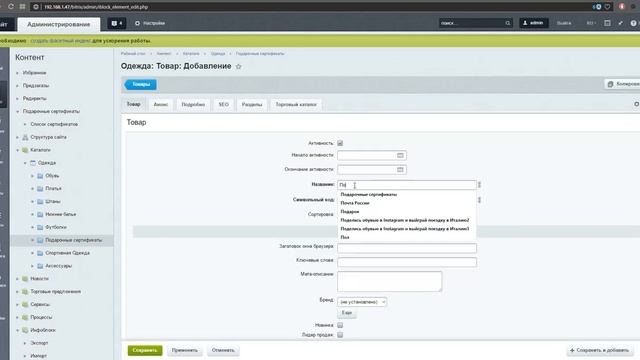Click the blue Товары back button

(140, 84)
